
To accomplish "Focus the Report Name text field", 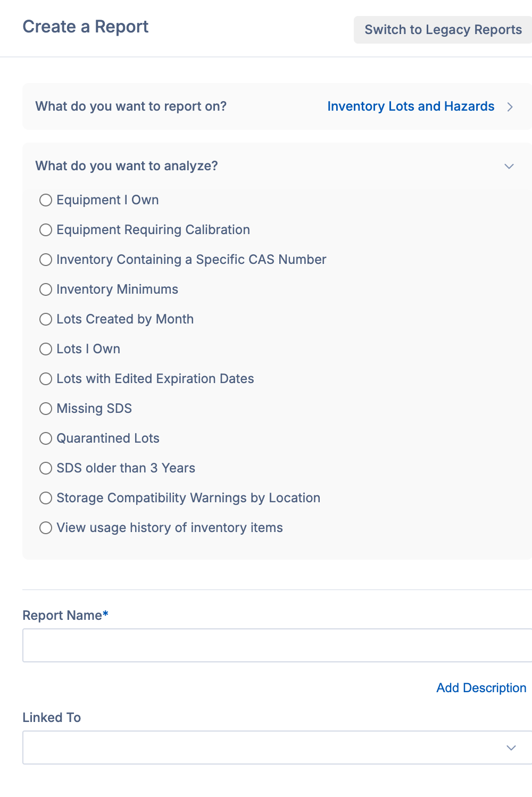I will [277, 645].
